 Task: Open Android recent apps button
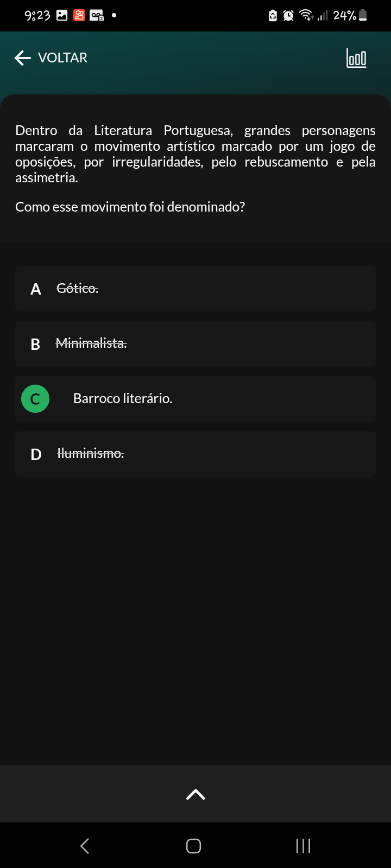pyautogui.click(x=303, y=846)
